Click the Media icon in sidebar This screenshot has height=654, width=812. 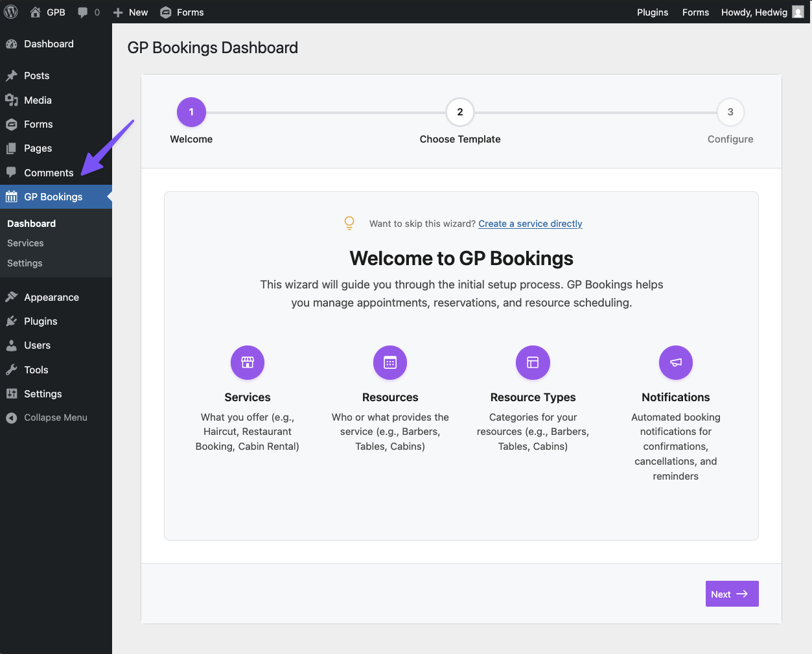pos(12,100)
